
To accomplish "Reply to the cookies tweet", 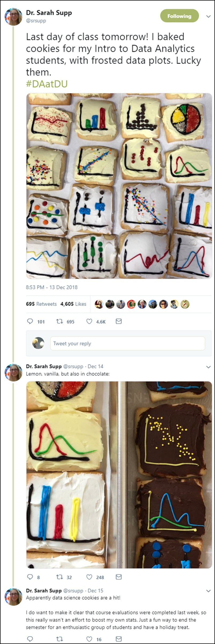I will pyautogui.click(x=30, y=321).
